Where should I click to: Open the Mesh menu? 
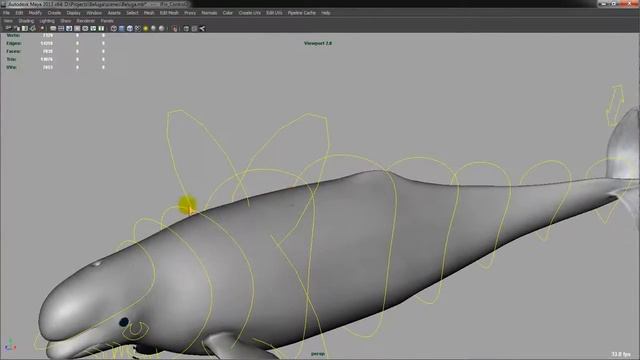pyautogui.click(x=149, y=13)
